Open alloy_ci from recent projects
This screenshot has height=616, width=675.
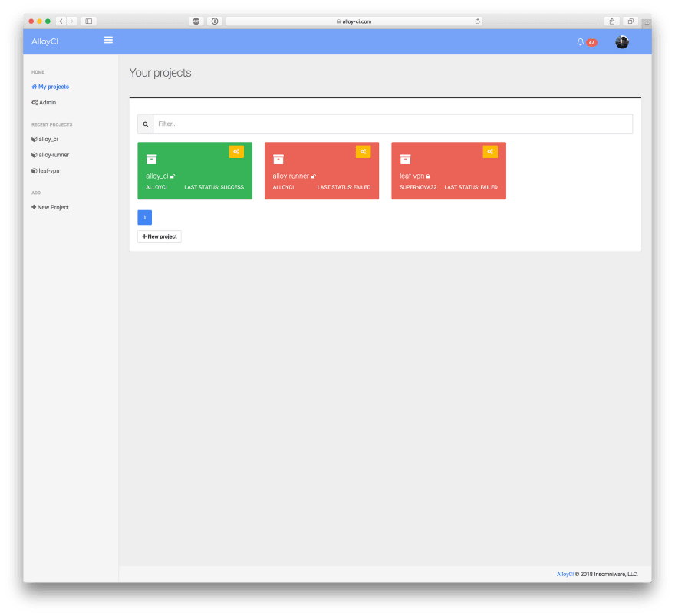44,139
